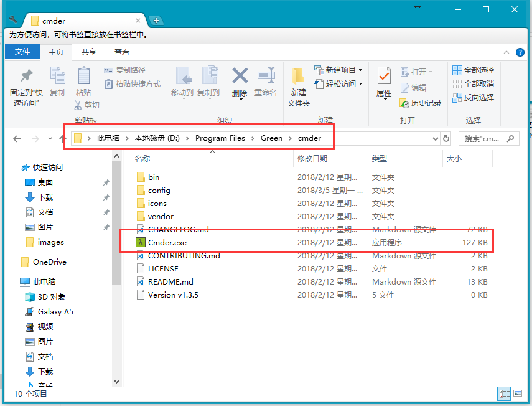Select the Version v1.3.5 file
The image size is (532, 406).
pos(173,295)
